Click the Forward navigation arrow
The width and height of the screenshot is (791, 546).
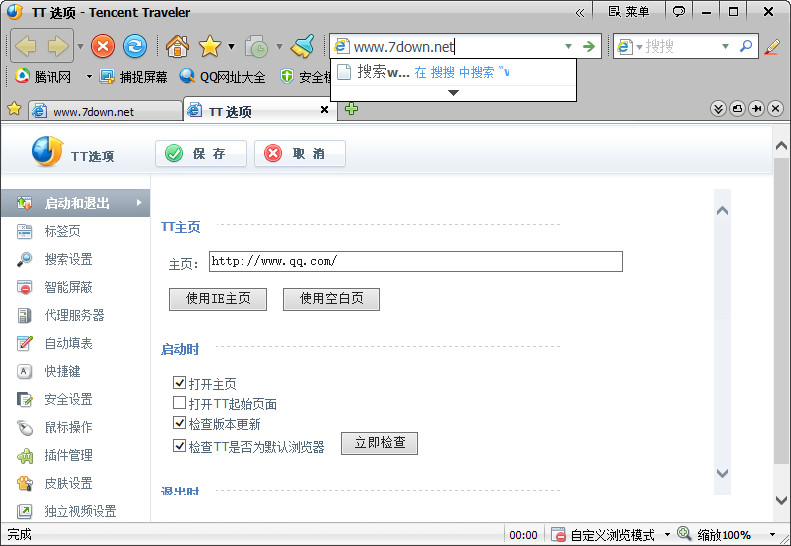click(x=57, y=46)
